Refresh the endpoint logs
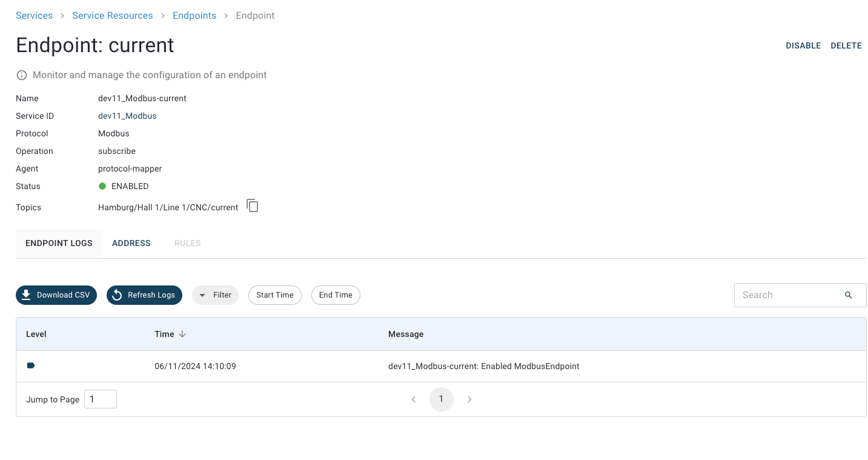Viewport: 868px width, 460px height. point(144,295)
